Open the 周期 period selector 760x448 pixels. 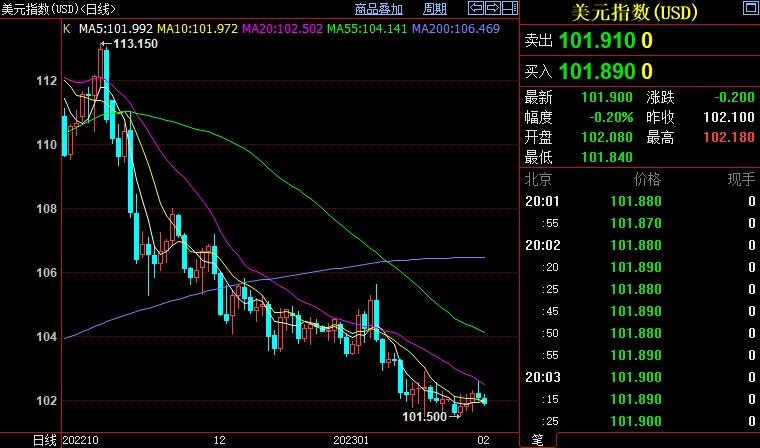[435, 9]
